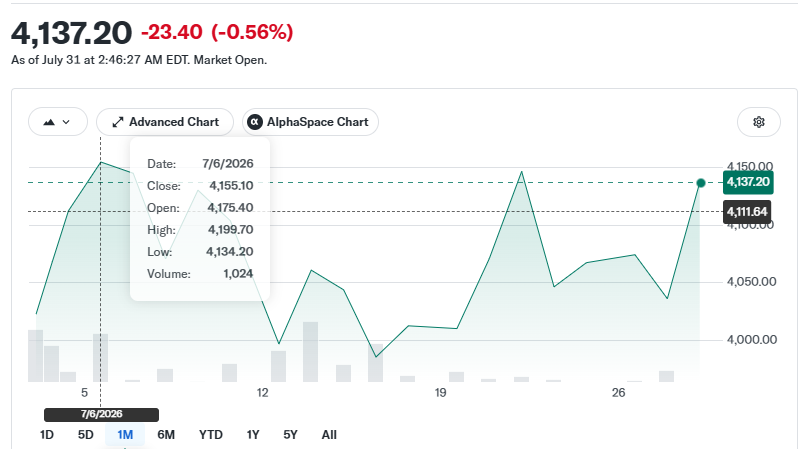Image resolution: width=802 pixels, height=449 pixels.
Task: Open chart settings gear icon
Action: 759,122
